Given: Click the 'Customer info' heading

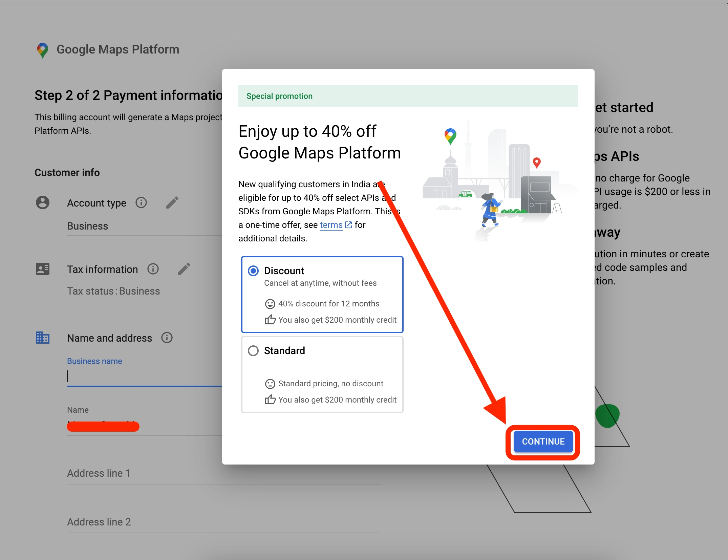Looking at the screenshot, I should [67, 173].
